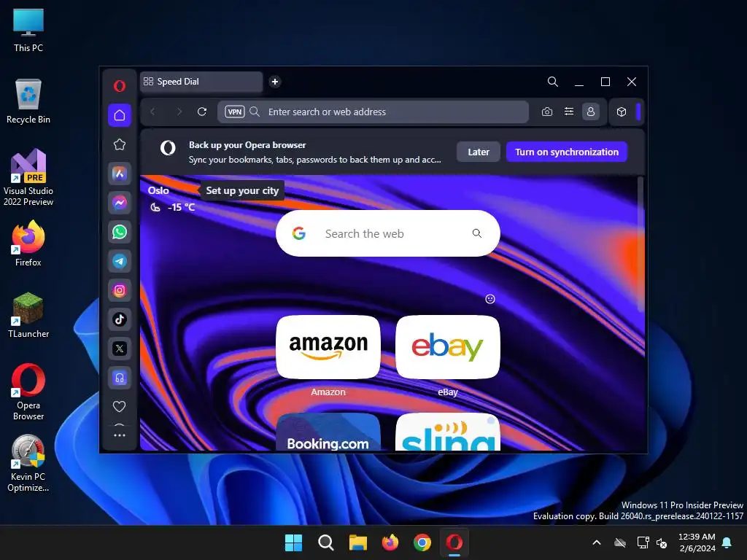Open Easy Setup sliders icon
Viewport: 747px width, 560px height.
(569, 112)
